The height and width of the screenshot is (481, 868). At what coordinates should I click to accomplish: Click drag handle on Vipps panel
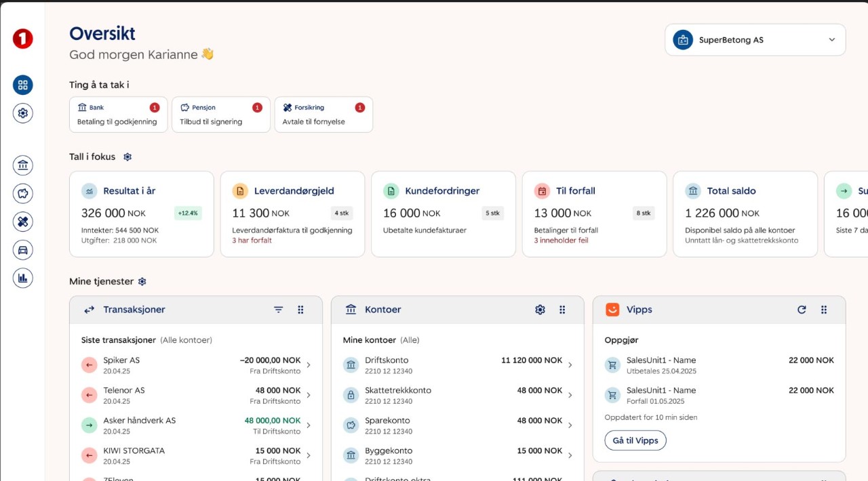(x=824, y=310)
